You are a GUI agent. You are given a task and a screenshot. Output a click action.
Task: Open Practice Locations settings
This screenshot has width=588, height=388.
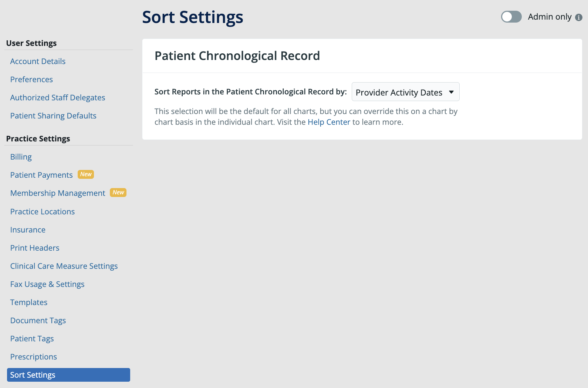point(43,211)
